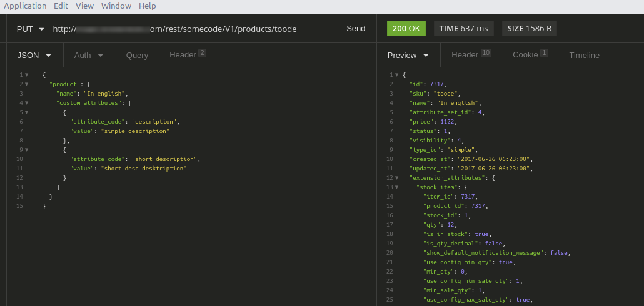Click the request URL field
The width and height of the screenshot is (644, 306).
[x=174, y=29]
